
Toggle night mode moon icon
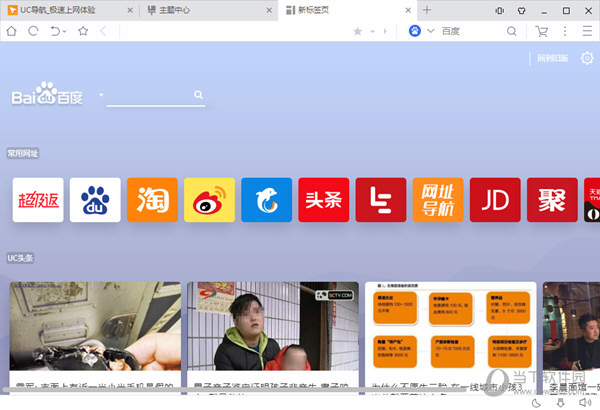[536, 403]
